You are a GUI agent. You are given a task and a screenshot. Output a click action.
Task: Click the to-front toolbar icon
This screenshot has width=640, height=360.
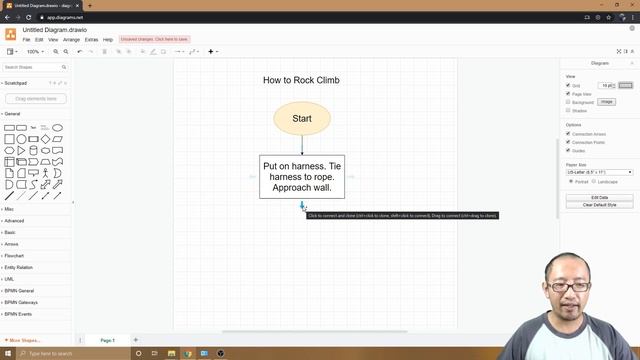pyautogui.click(x=118, y=52)
